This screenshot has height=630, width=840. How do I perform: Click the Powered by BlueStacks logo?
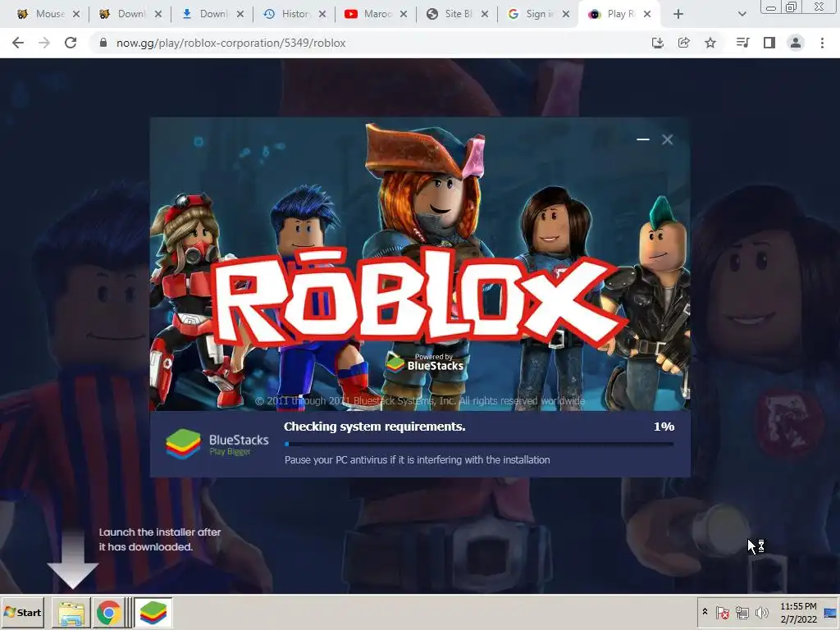click(x=425, y=363)
